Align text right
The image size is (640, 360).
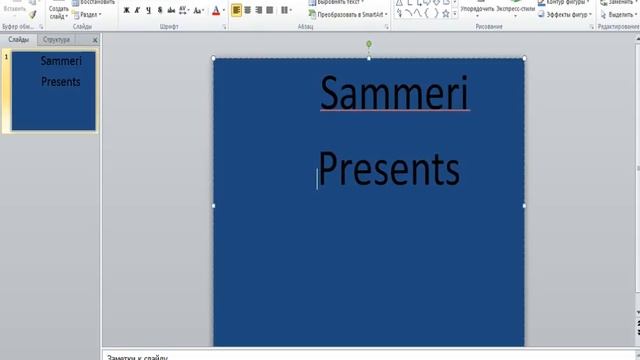tap(258, 10)
